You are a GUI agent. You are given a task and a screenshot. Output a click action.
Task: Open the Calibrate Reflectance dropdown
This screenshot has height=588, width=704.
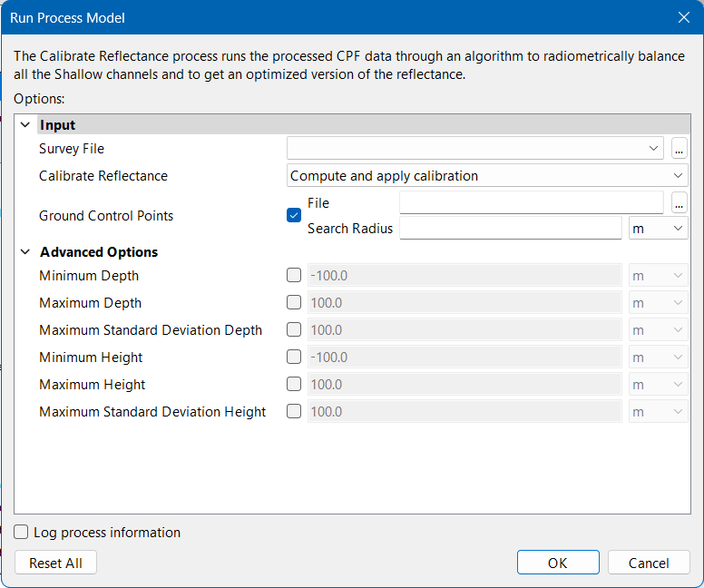tap(487, 176)
